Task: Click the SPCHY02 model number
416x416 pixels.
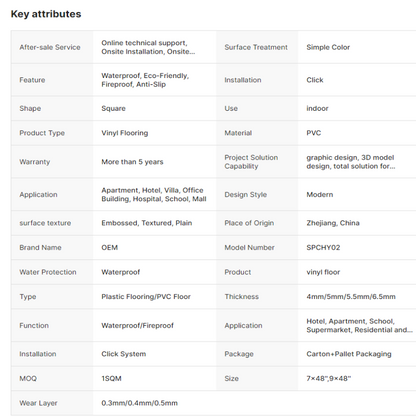Action: point(323,247)
